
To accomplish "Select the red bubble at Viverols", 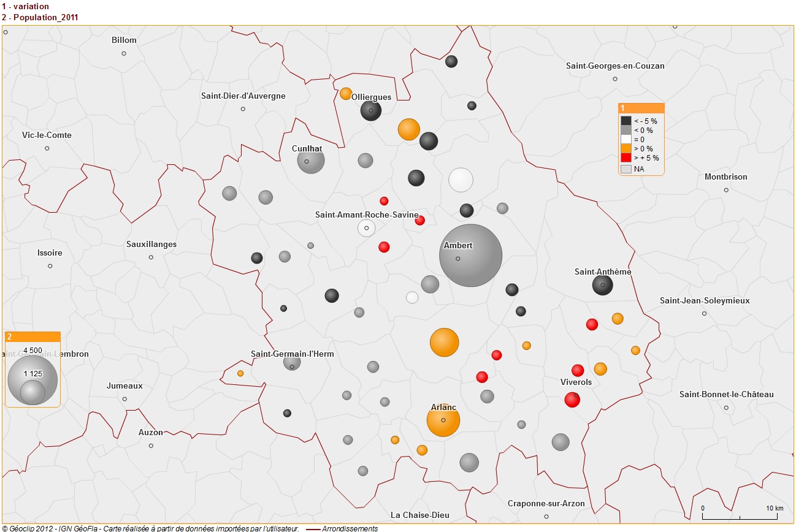I will pyautogui.click(x=572, y=400).
